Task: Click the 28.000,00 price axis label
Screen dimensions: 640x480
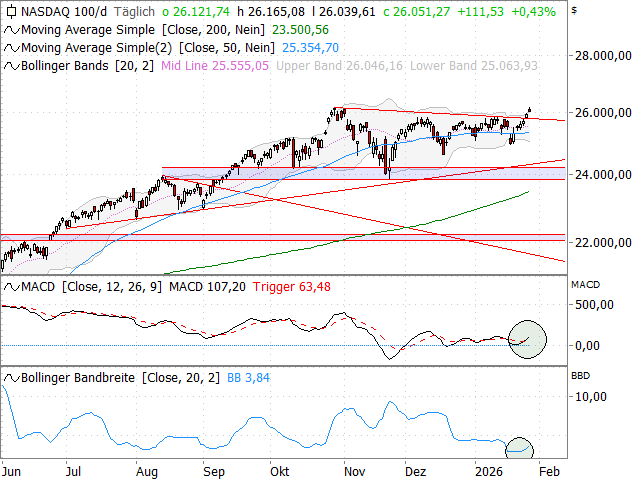Action: click(x=603, y=56)
